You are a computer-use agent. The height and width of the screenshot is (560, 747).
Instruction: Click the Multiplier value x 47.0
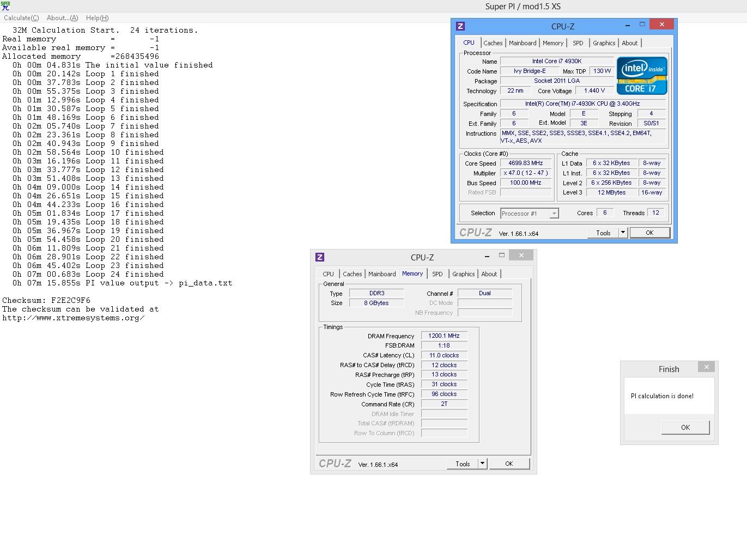click(526, 173)
